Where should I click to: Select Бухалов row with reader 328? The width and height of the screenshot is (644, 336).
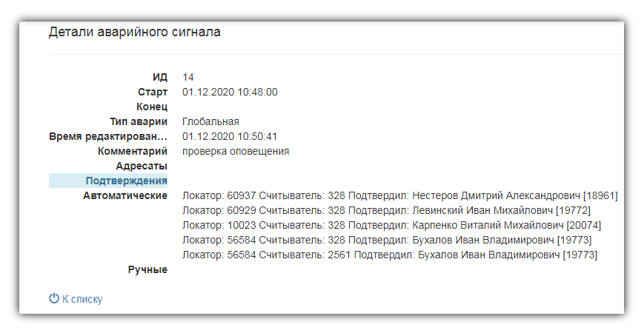point(387,240)
